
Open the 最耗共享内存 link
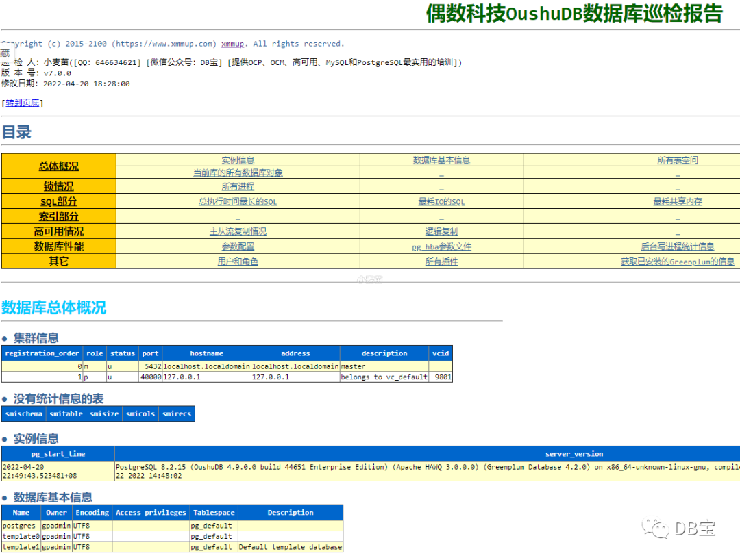[x=677, y=202]
